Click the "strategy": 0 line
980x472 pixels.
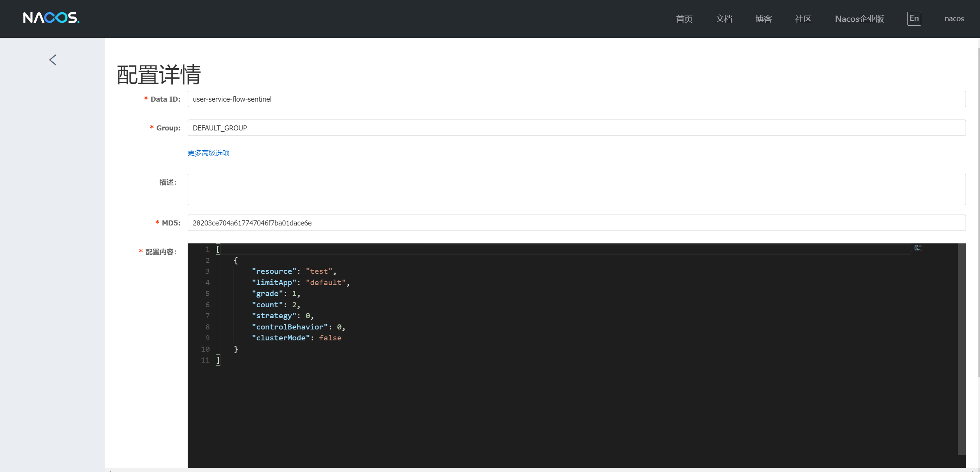tap(283, 316)
